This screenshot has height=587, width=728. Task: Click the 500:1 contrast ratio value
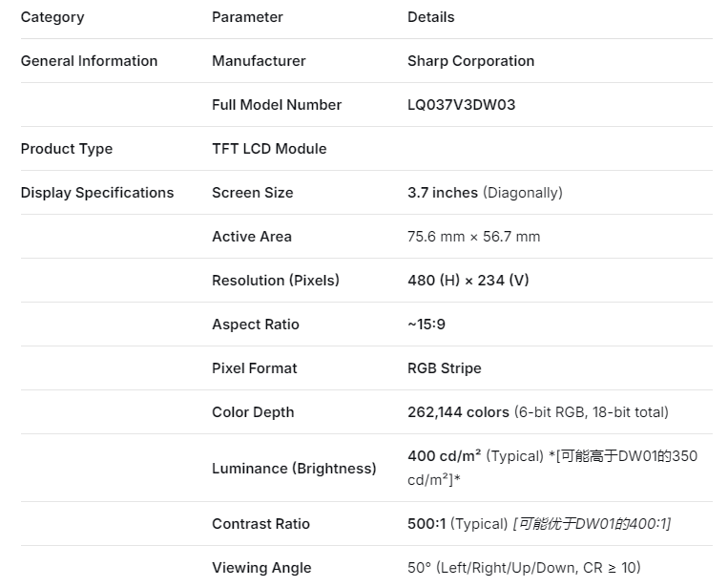point(426,524)
